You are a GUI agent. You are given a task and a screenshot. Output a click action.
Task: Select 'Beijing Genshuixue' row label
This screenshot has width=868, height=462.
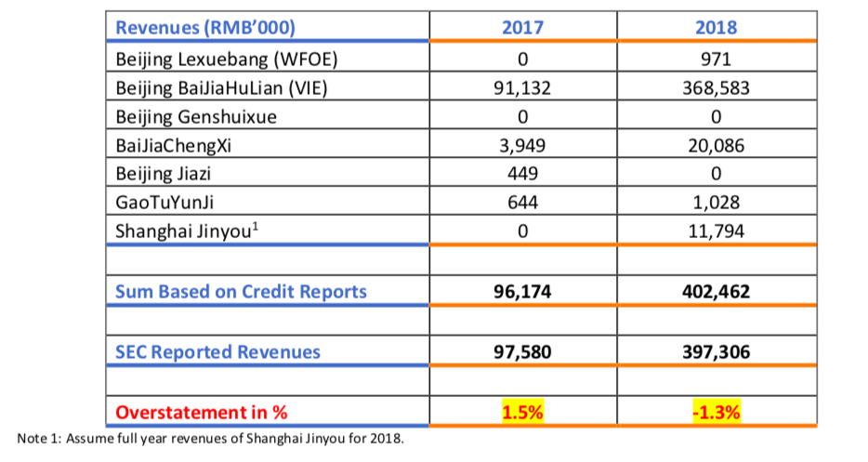click(x=196, y=117)
